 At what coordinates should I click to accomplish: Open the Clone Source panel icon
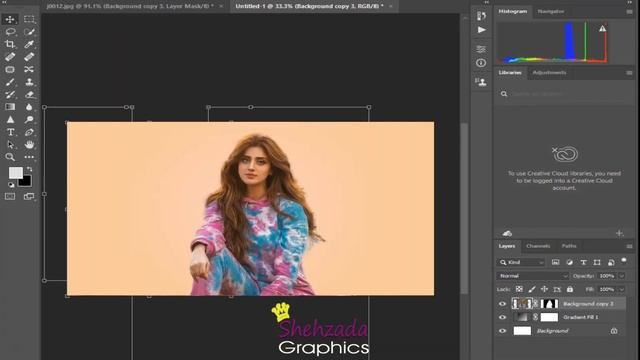coord(481,82)
